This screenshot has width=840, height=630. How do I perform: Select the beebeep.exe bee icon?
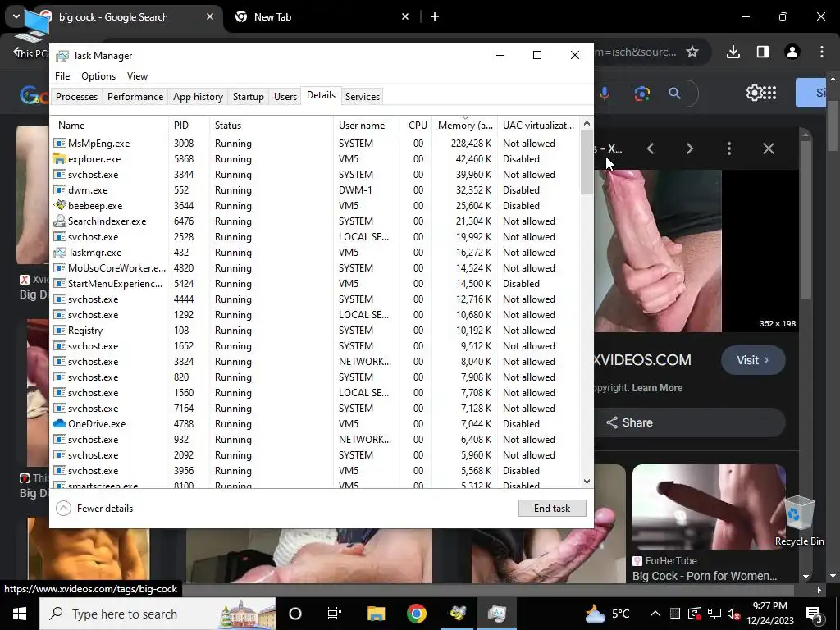(59, 206)
